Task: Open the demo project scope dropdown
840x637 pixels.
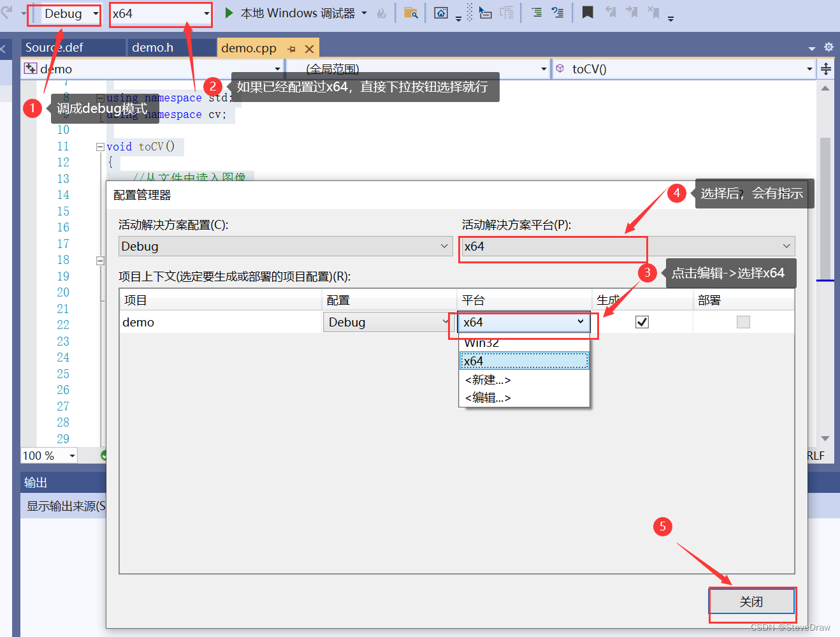Action: 152,69
